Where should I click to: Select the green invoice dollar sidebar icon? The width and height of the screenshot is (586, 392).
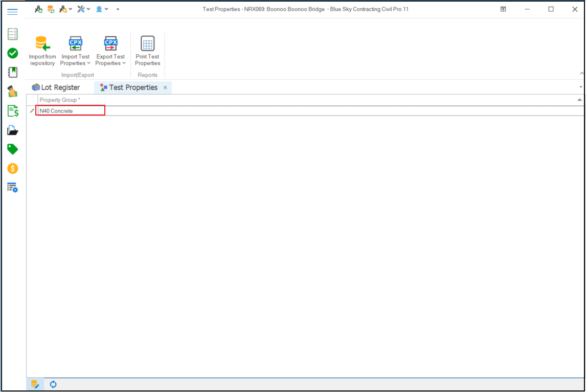pyautogui.click(x=13, y=111)
